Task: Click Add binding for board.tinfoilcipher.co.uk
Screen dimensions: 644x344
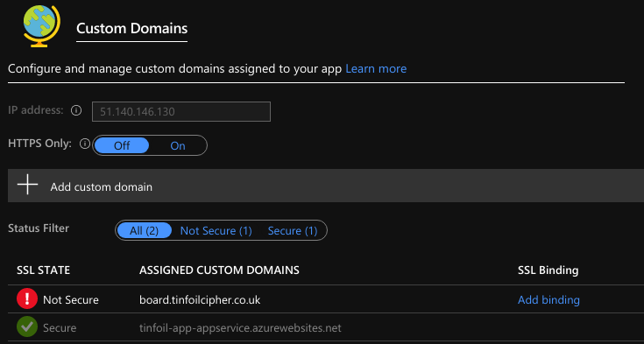Action: coord(548,300)
